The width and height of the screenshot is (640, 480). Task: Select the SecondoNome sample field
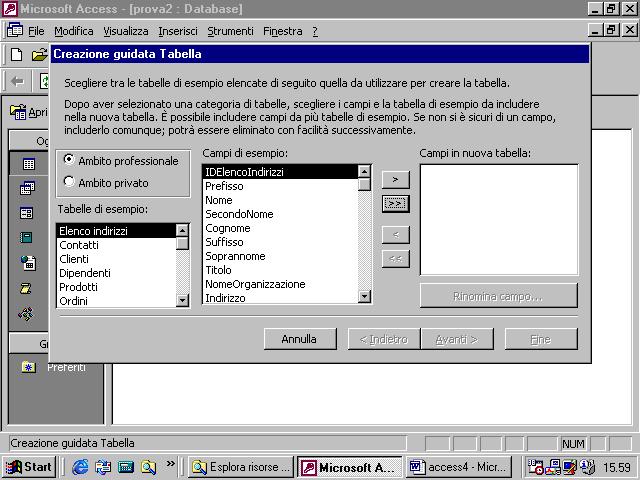280,214
